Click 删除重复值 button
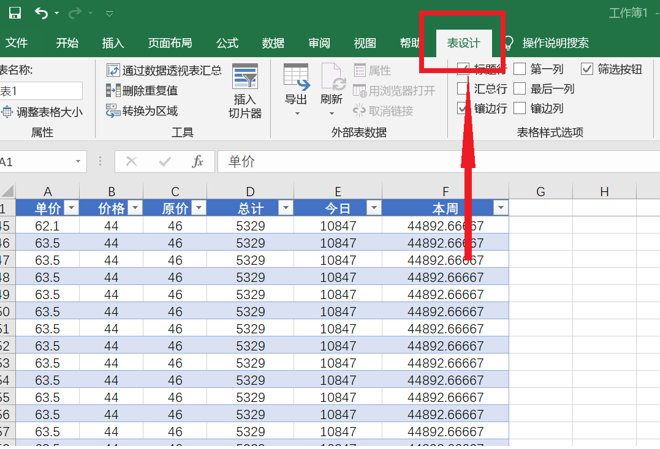Viewport: 660px width, 449px height. (142, 90)
